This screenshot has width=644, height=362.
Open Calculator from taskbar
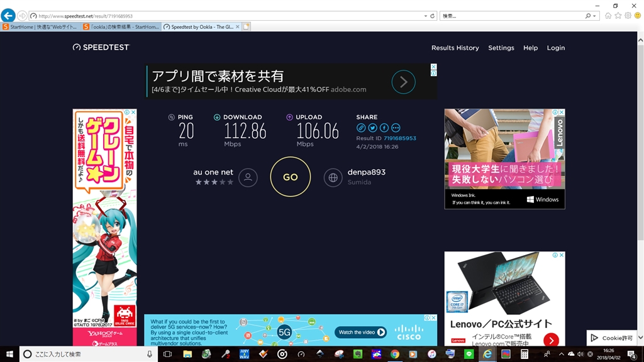coord(525,354)
